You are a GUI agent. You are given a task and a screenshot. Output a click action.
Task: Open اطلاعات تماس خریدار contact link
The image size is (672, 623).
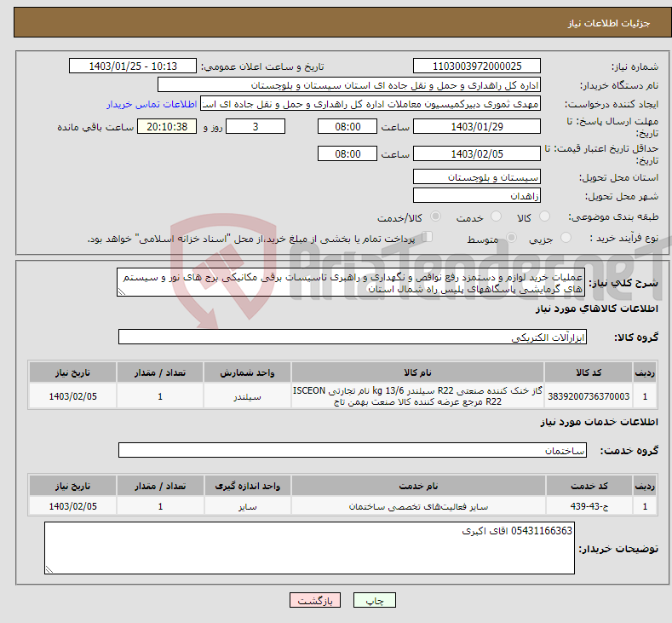[152, 104]
